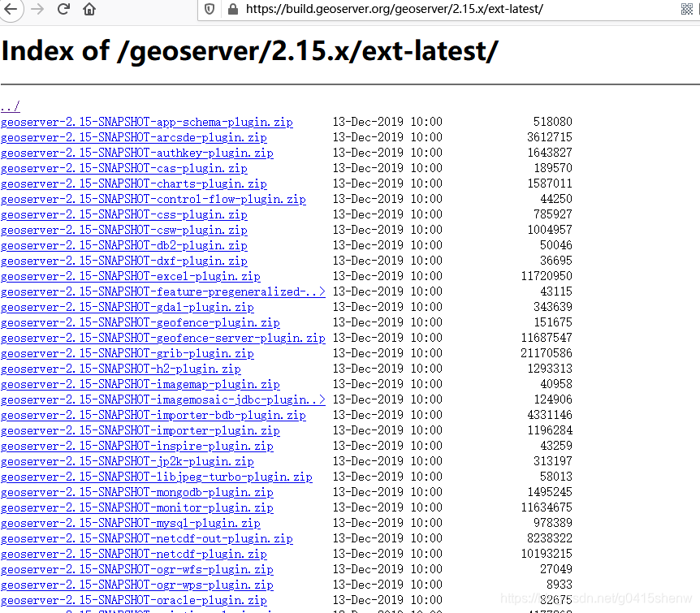Open the cas-plugin.zip link
Screen dimensions: 700x613
point(123,168)
